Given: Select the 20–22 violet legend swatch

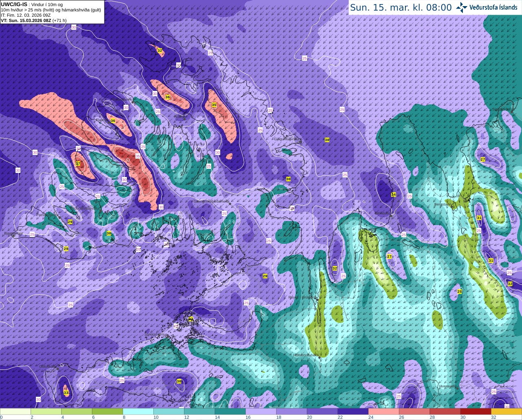Looking at the screenshot, I should click(322, 411).
